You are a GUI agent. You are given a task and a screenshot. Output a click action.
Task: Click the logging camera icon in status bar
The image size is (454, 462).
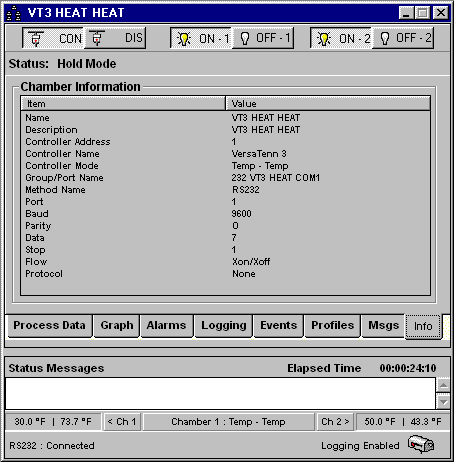pos(421,444)
